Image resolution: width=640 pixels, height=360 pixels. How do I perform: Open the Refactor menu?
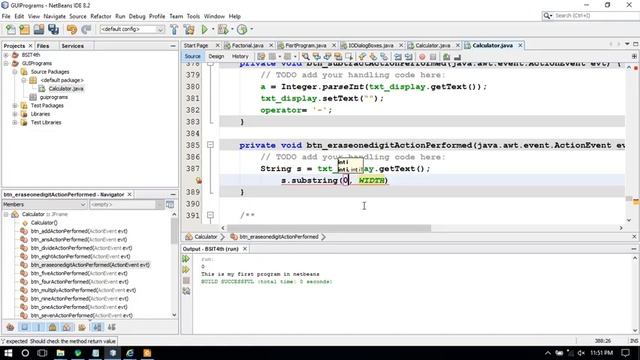point(101,16)
